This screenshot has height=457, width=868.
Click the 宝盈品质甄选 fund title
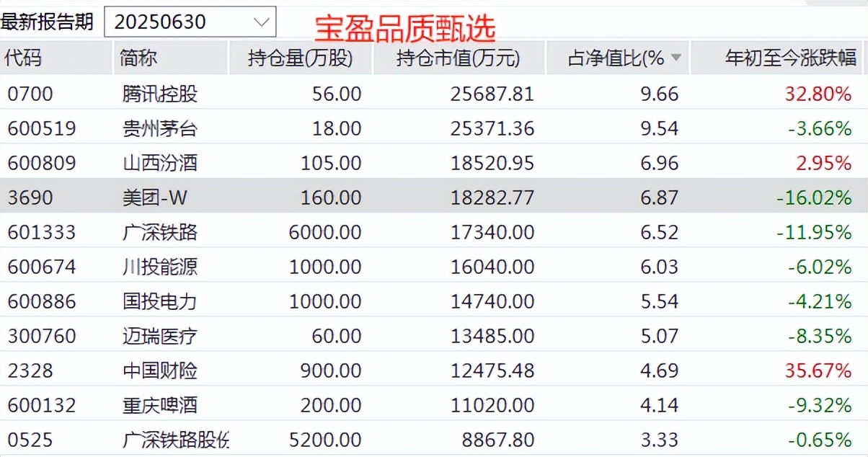click(405, 29)
